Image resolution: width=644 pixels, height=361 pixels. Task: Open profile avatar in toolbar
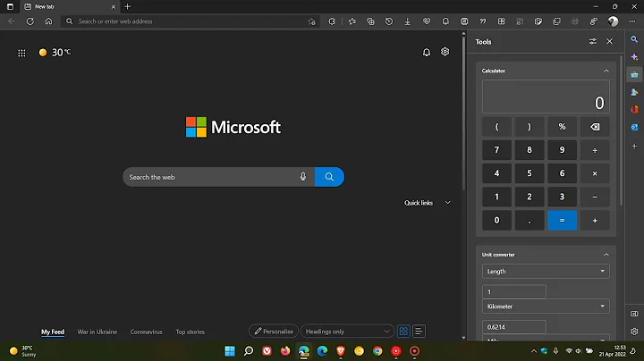pos(613,21)
